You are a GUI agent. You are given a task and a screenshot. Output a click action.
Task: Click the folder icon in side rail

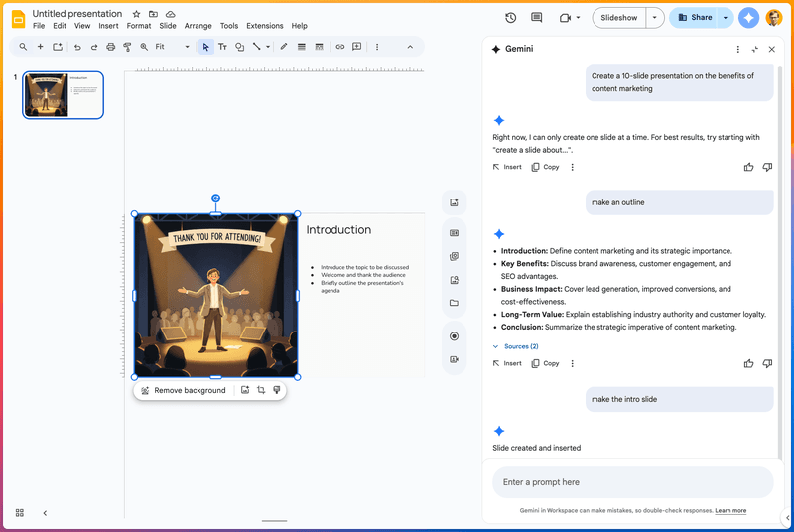coord(454,303)
